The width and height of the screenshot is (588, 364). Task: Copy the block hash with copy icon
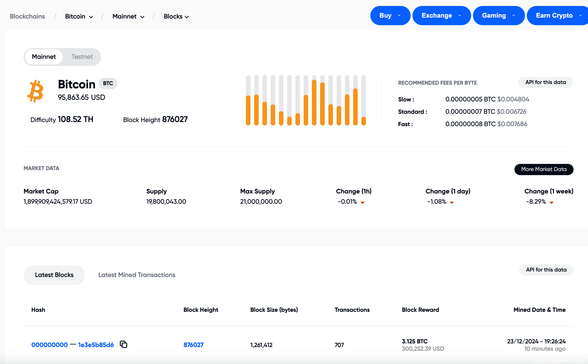coord(123,345)
